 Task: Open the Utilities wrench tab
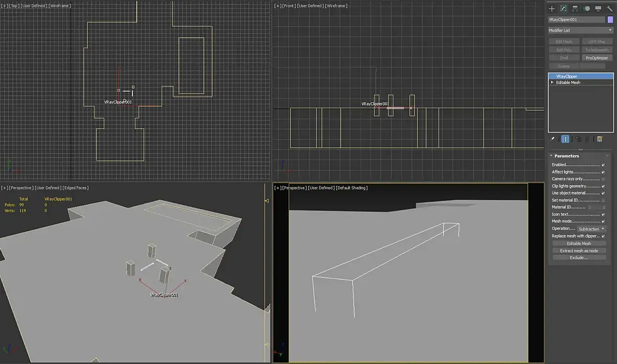click(x=610, y=8)
